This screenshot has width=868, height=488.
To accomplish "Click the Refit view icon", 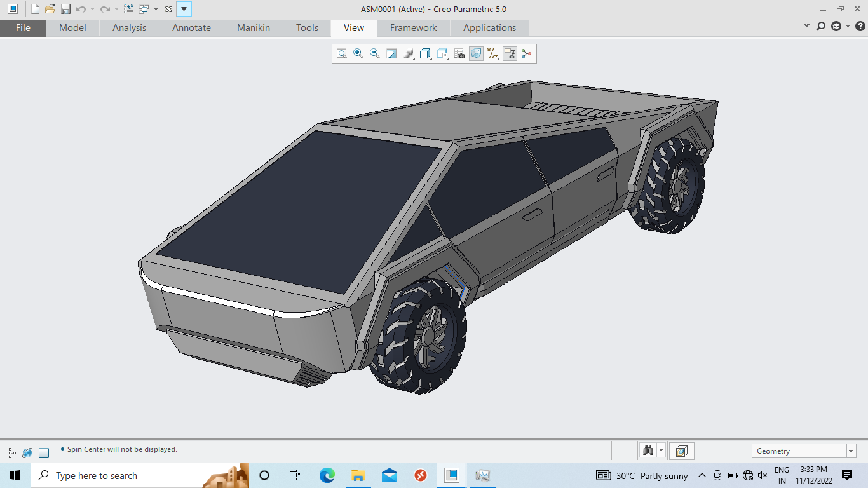I will 342,54.
